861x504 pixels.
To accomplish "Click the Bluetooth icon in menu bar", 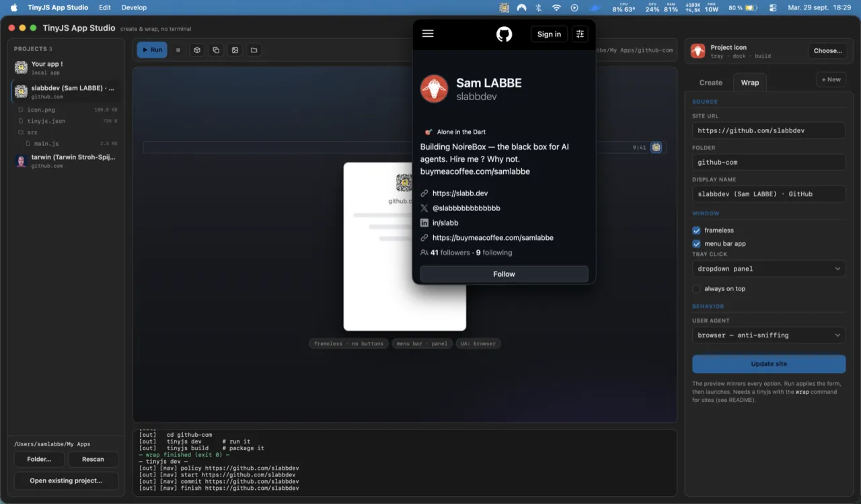I will 538,7.
